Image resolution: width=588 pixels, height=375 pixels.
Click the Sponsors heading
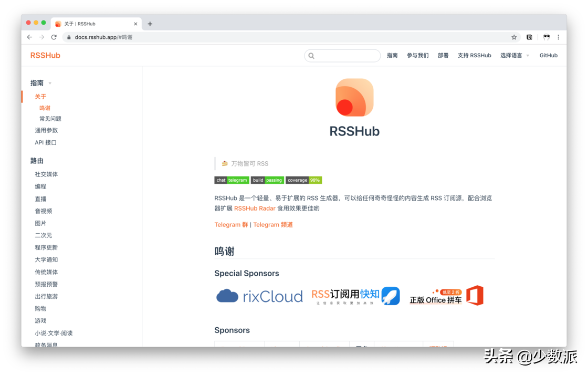232,330
